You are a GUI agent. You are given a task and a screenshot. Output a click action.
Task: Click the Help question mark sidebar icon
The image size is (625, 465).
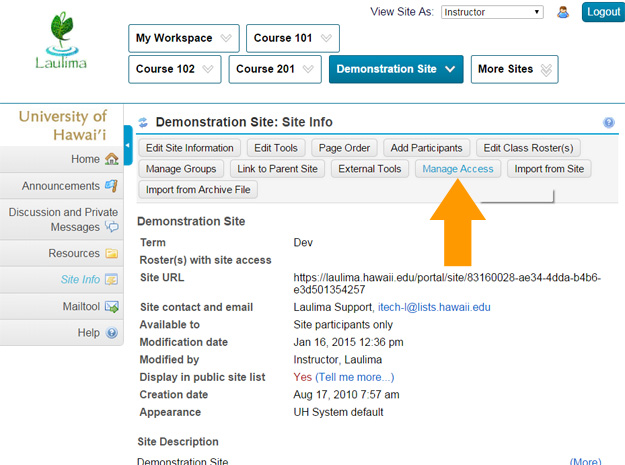112,333
